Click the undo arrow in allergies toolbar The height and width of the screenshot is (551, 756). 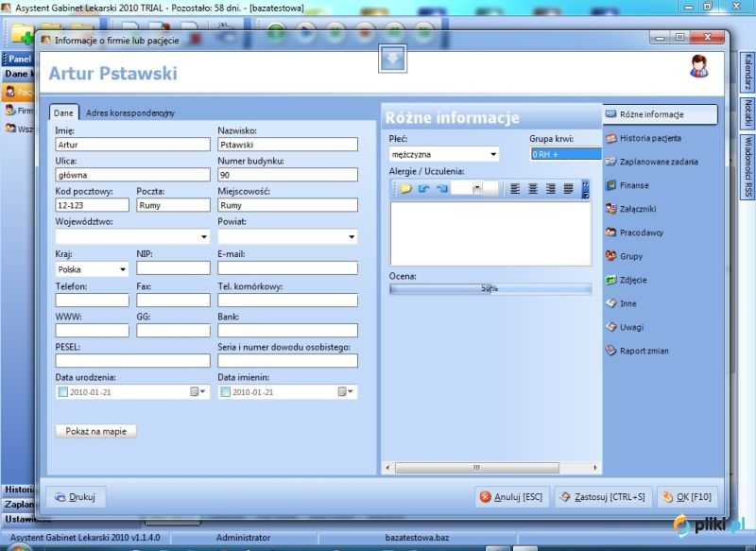pyautogui.click(x=423, y=188)
